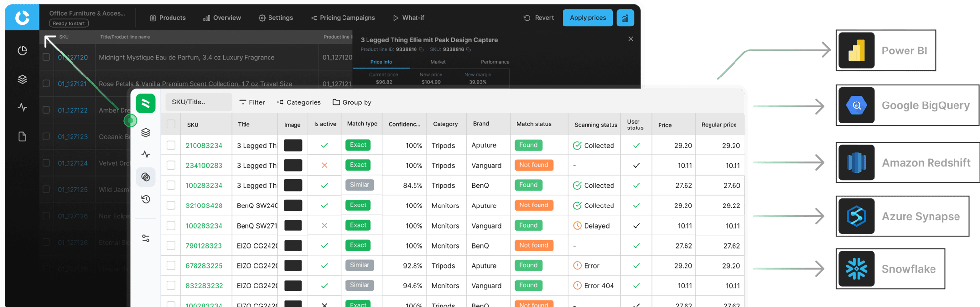Open the Products menu in dark window
Viewport: 980px width, 307px height.
coord(168,18)
